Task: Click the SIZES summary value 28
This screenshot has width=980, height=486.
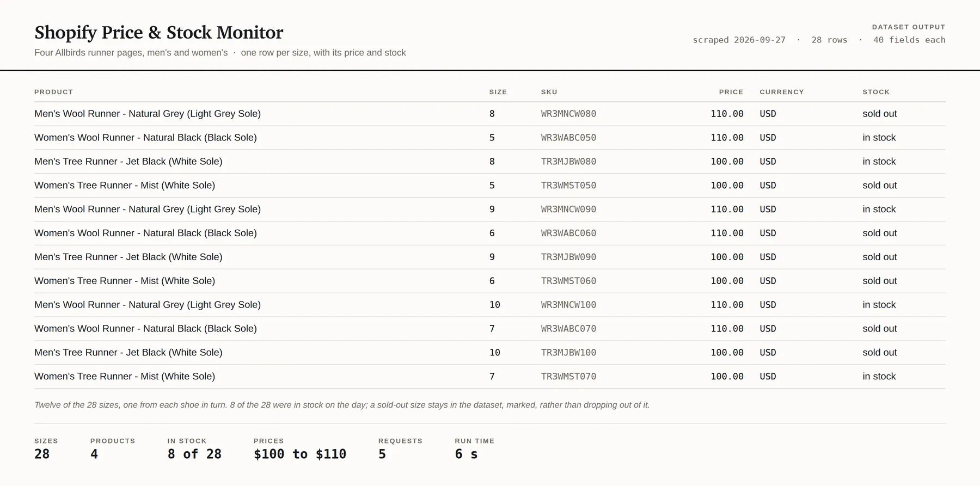Action: tap(42, 454)
